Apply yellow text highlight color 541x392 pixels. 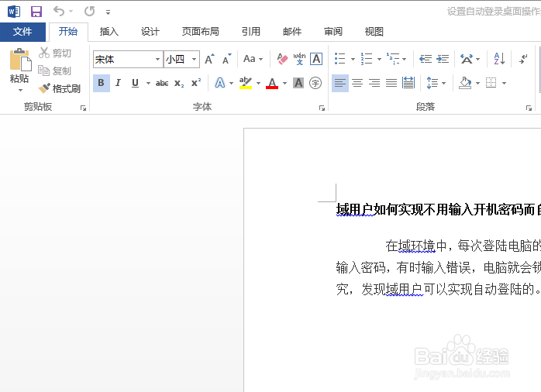[x=246, y=83]
